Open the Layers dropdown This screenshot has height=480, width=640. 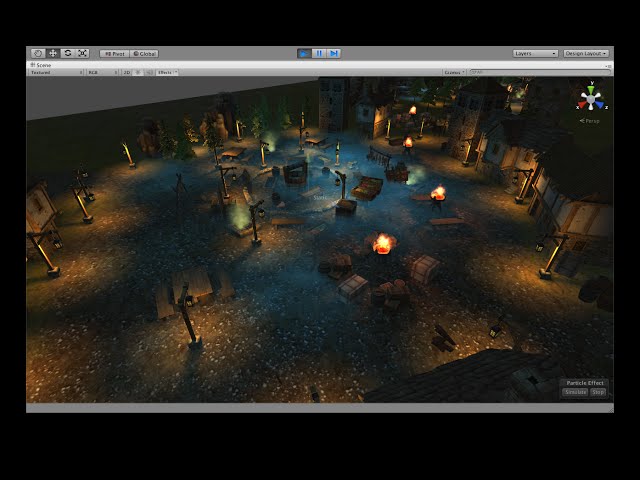[535, 53]
